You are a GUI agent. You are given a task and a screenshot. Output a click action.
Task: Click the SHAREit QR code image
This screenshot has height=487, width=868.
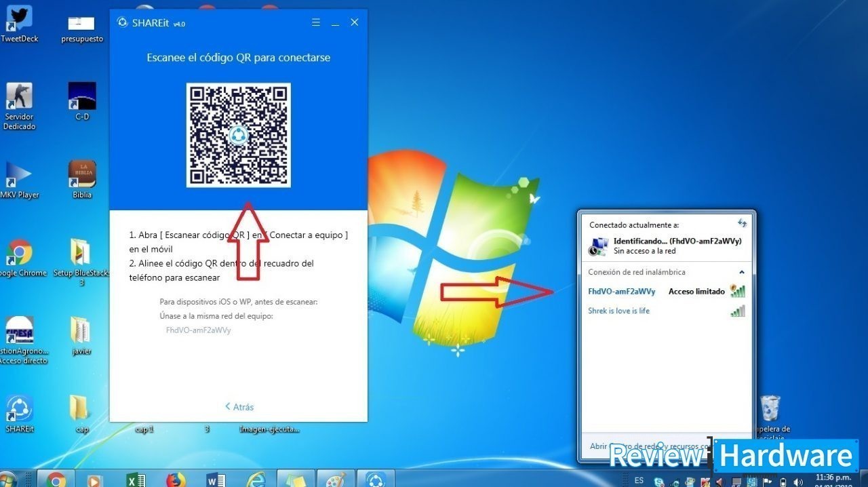coord(238,135)
